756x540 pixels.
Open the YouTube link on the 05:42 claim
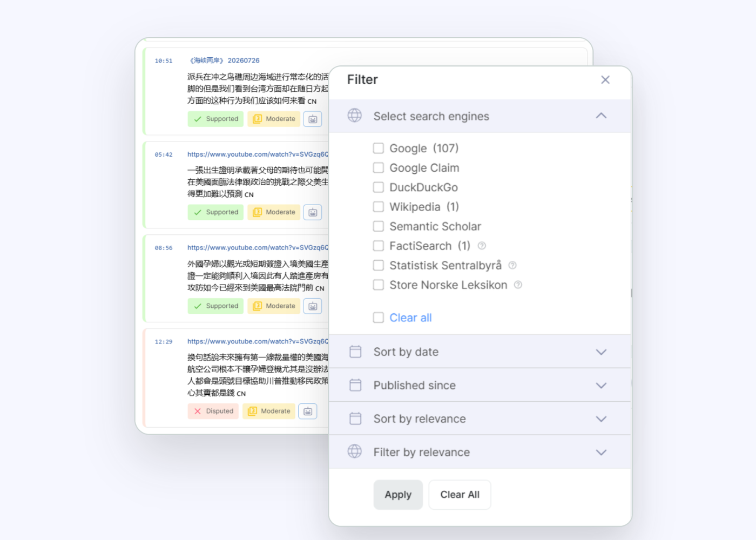(258, 154)
